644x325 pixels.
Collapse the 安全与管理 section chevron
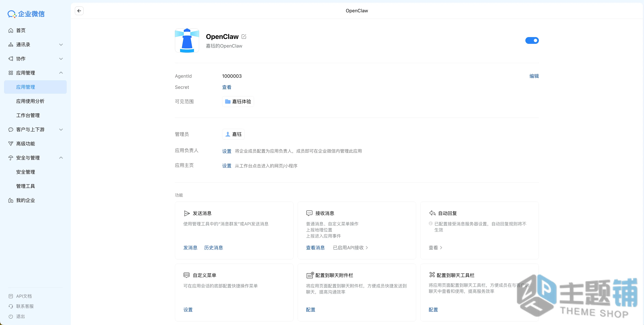coord(61,158)
